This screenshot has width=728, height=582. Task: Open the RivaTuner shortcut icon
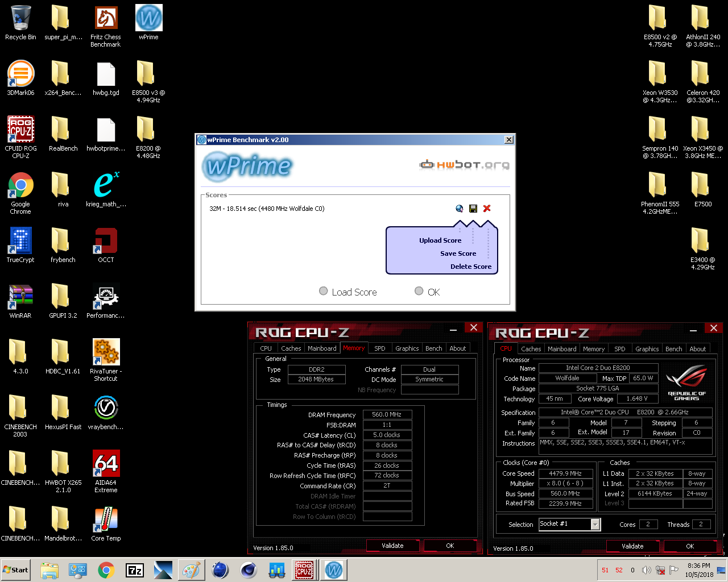click(x=106, y=360)
